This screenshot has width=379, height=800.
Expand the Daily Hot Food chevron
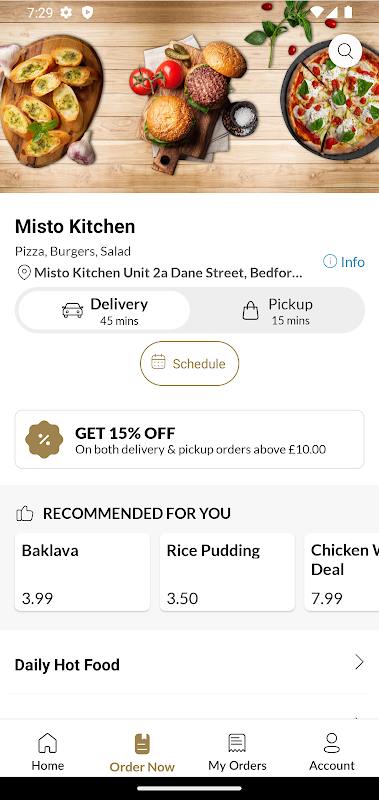pyautogui.click(x=360, y=662)
